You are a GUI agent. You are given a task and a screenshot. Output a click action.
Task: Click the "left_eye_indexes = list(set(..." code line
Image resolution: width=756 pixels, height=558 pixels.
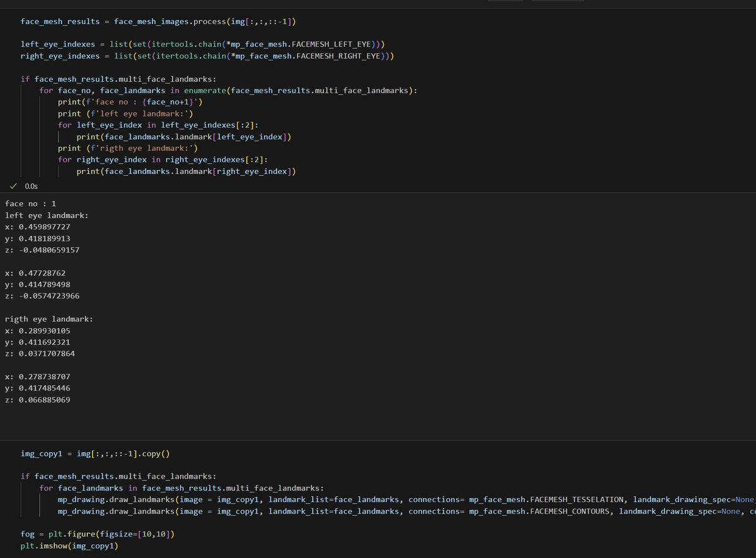point(203,45)
